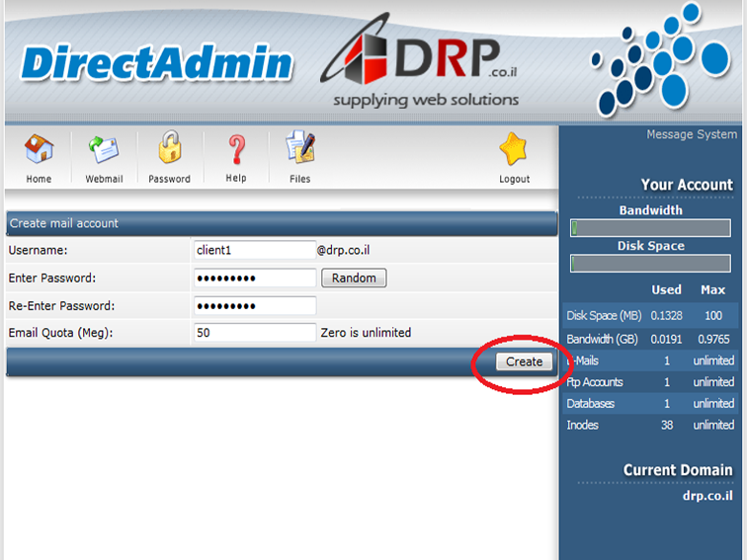Viewport: 747px width, 560px height.
Task: Click the DirectAdmin logo
Action: click(156, 63)
